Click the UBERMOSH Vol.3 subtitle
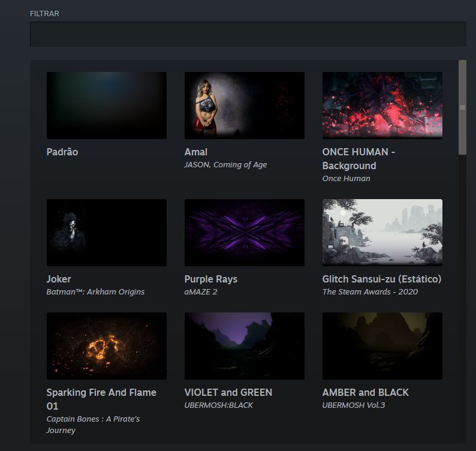The width and height of the screenshot is (476, 451). (x=353, y=405)
